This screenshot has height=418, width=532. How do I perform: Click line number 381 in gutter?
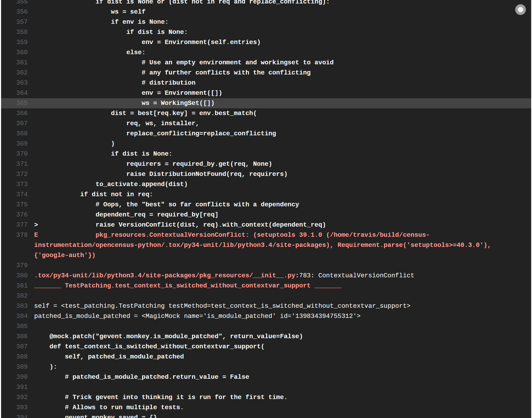tap(22, 286)
